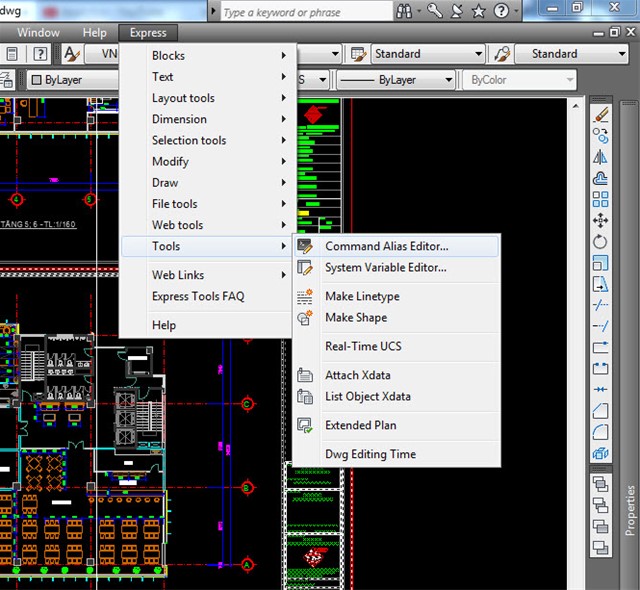Select the Mirror tool
This screenshot has width=640, height=590.
tap(600, 157)
